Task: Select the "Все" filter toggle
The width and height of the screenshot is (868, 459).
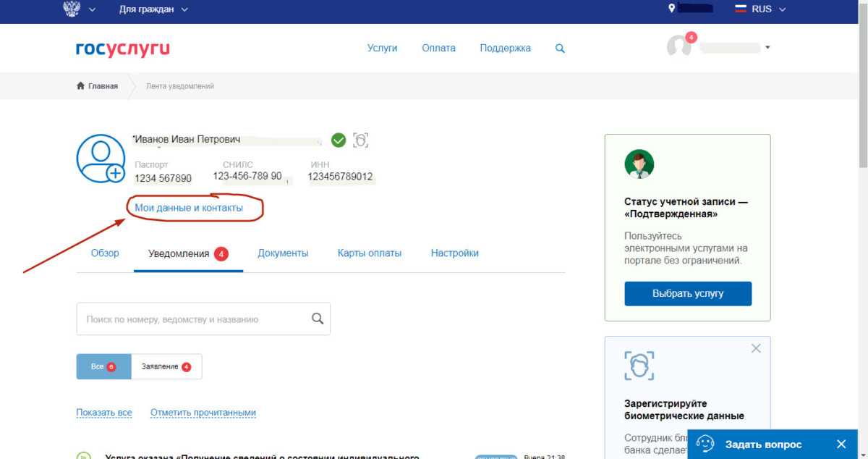Action: tap(103, 366)
